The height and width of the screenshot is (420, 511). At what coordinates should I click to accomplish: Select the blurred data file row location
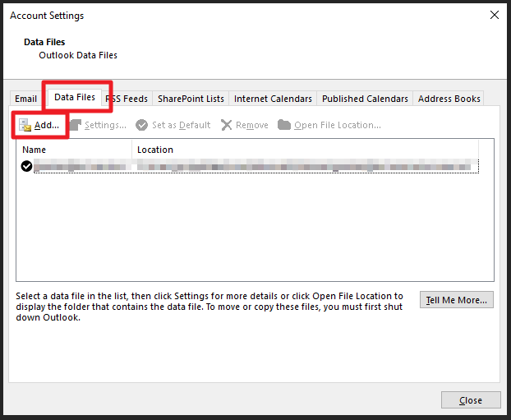click(304, 166)
